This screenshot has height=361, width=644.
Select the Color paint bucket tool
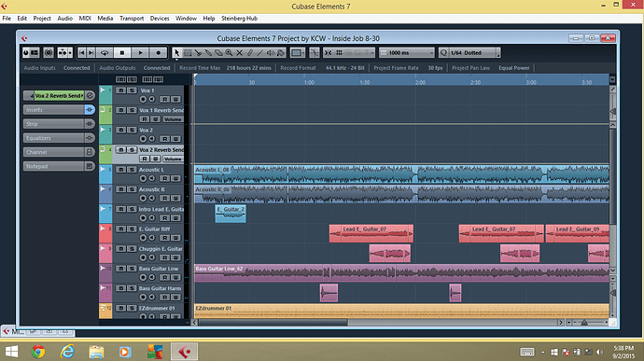281,52
